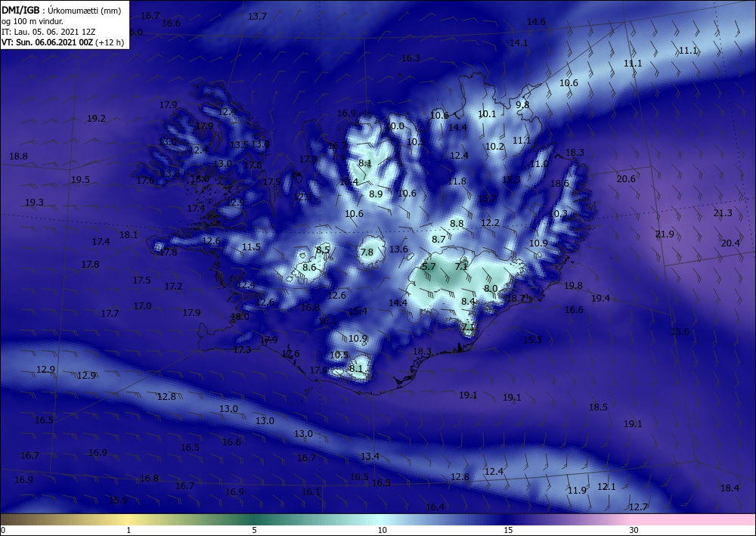Viewport: 756px width, 536px height.
Task: Click the 13.7 value at the top
Action: tap(258, 17)
